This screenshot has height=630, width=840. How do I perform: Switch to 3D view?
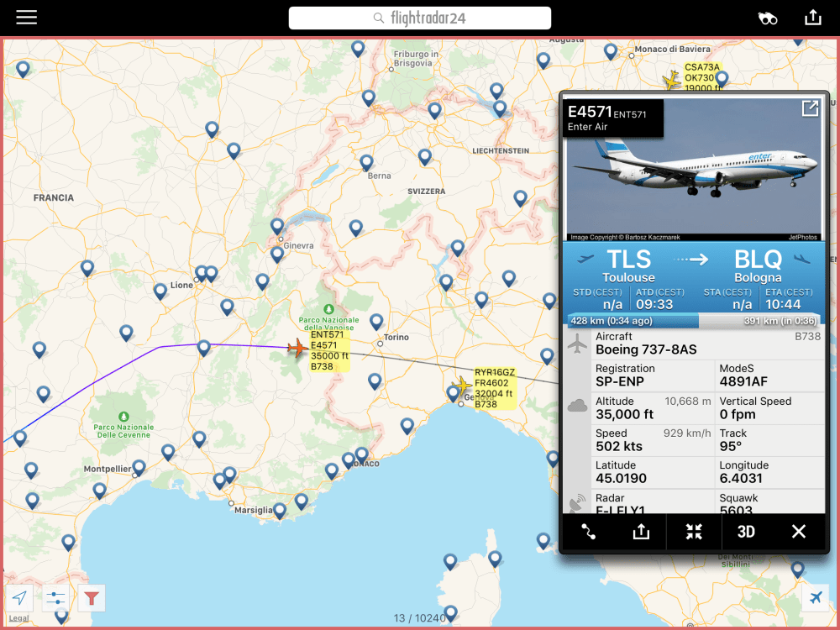[746, 532]
